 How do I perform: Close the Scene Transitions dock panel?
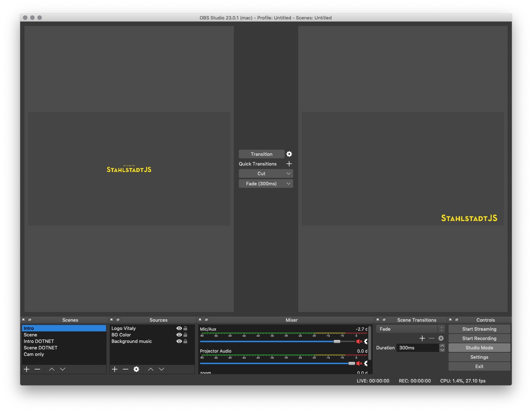tap(378, 320)
